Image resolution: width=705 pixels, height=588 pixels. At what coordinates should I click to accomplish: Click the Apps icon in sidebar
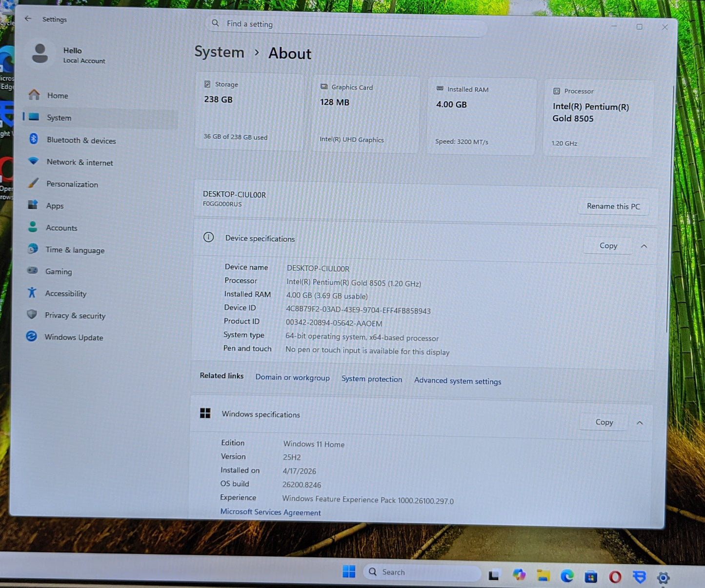point(33,204)
